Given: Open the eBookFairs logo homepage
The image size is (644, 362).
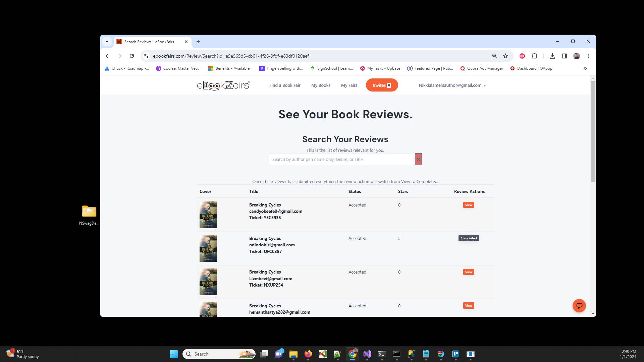Looking at the screenshot, I should tap(223, 85).
